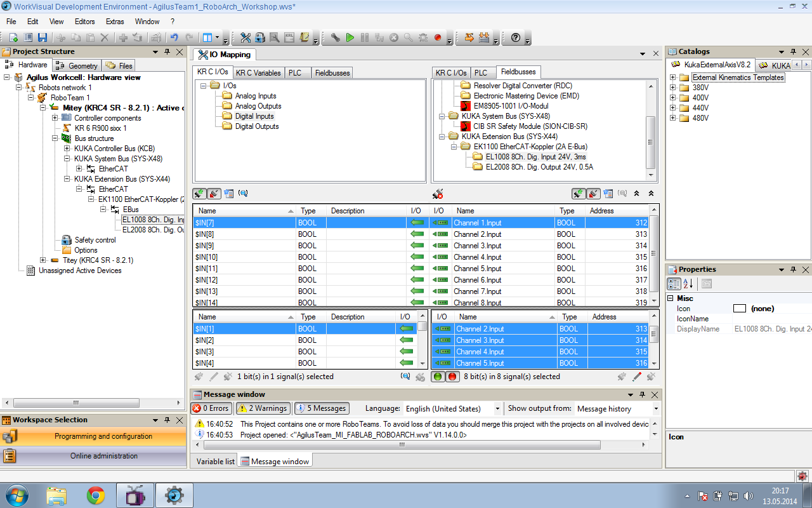Toggle right-side show connected signals filter
The width and height of the screenshot is (812, 508).
point(579,194)
